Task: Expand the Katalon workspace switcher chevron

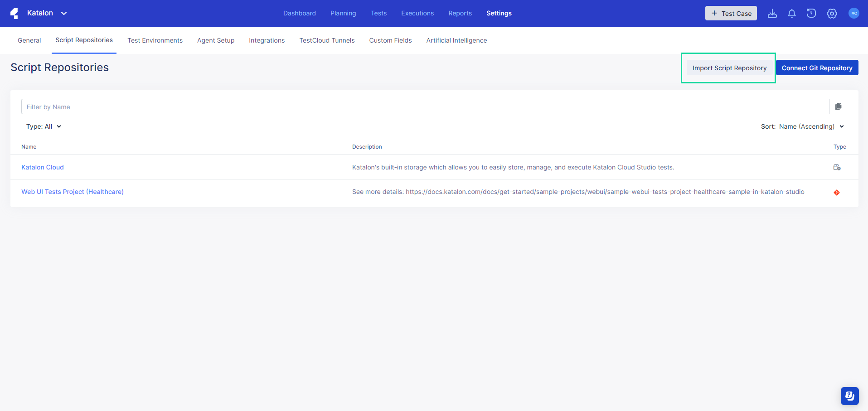Action: [x=63, y=13]
